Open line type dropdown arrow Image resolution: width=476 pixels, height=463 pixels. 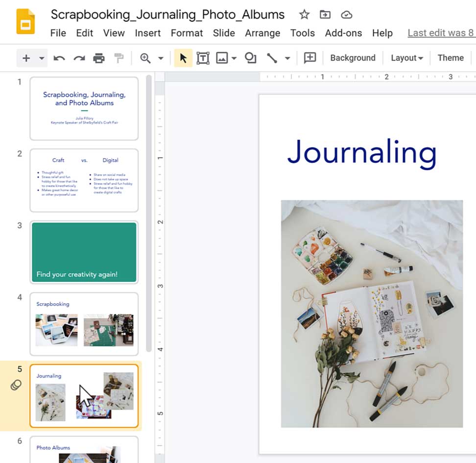[x=287, y=58]
